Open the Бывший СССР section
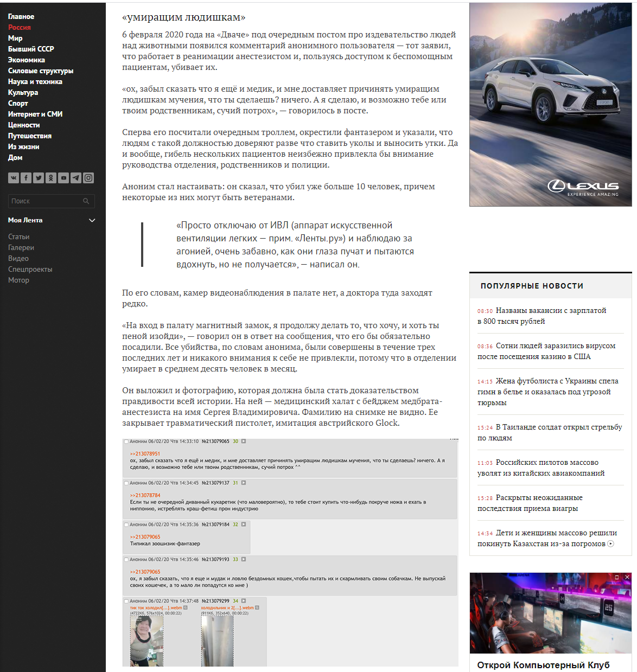Viewport: 637px width, 672px height. (31, 49)
